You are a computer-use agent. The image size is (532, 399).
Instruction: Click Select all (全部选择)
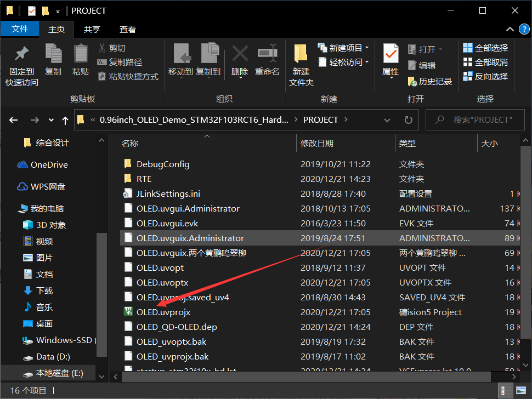coord(485,48)
